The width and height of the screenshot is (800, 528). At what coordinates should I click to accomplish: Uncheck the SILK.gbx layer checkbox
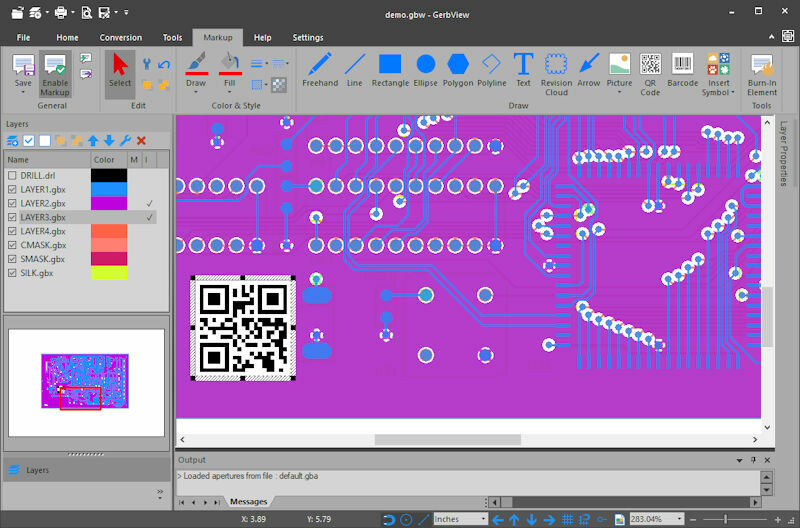12,273
